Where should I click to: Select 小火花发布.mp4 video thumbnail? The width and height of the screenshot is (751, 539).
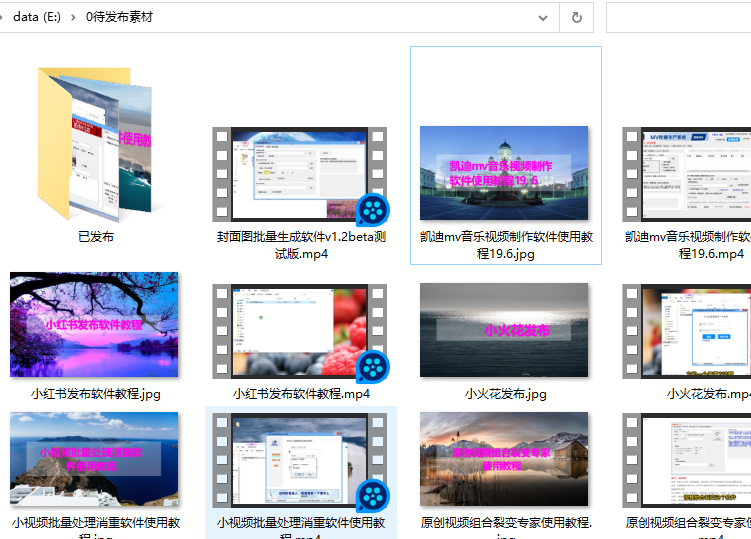(686, 331)
